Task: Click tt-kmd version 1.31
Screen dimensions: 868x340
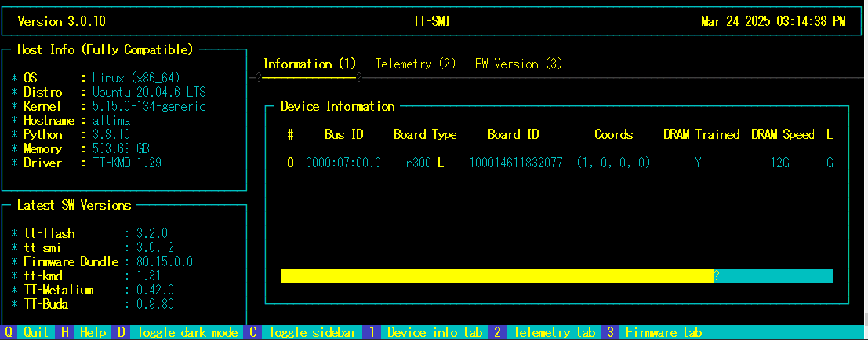Action: 149,276
